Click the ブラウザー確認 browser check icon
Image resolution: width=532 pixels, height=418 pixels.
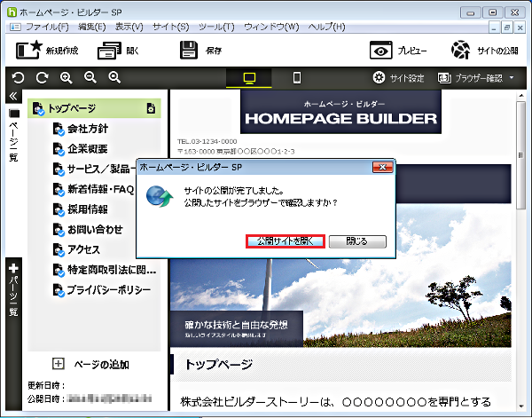444,78
